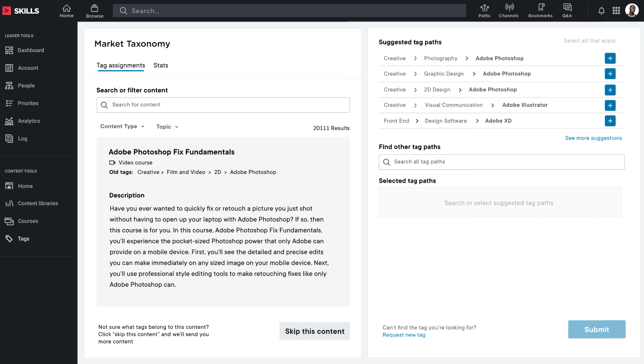Click Film and Video in old tags
Screen dimensions: 644x364
(x=186, y=172)
